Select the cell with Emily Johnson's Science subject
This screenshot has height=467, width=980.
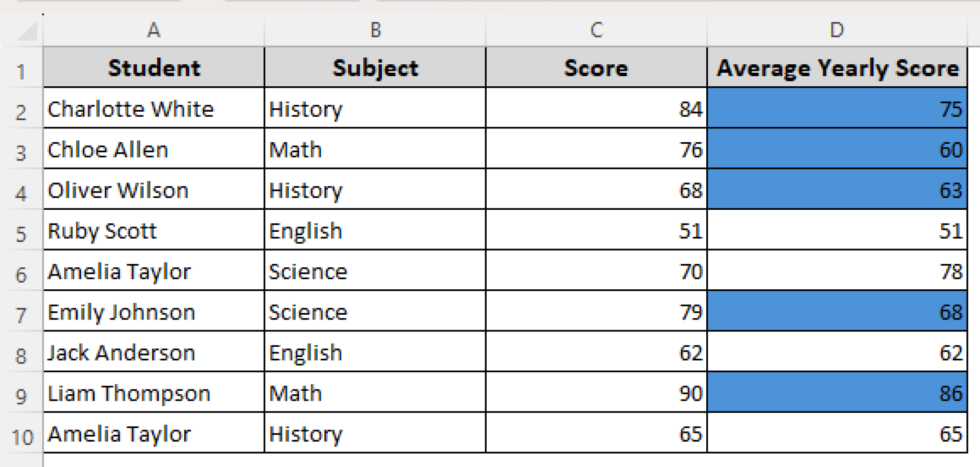(375, 312)
